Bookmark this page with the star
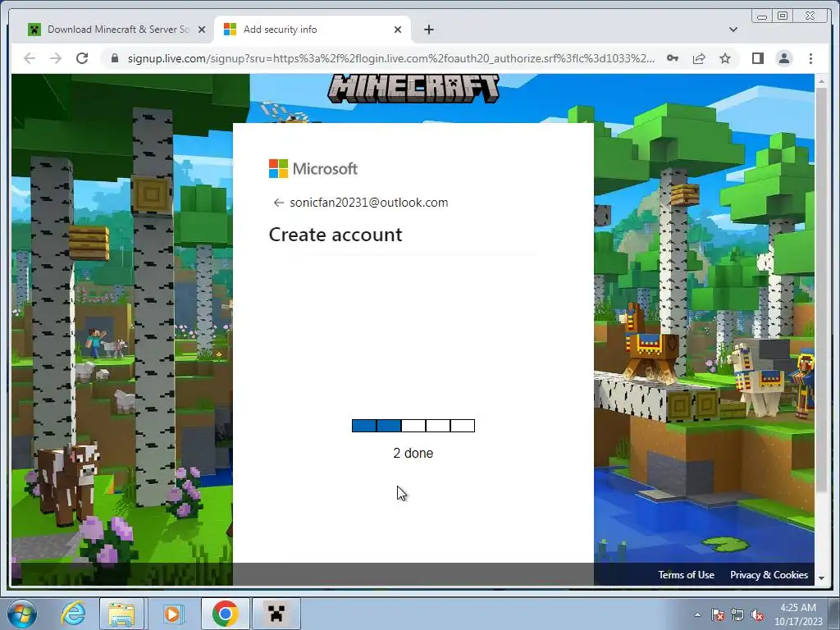Screen dimensions: 840x630 point(725,58)
